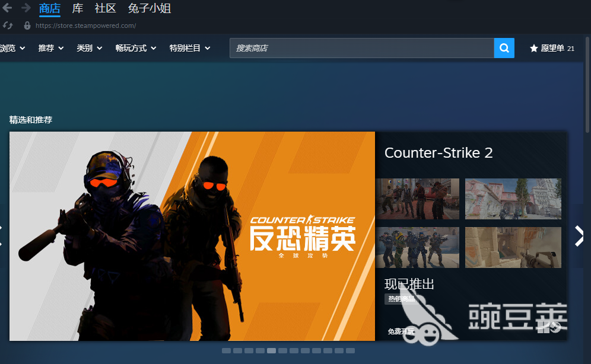Click the 热销商品 tag label
Image resolution: width=591 pixels, height=364 pixels.
click(x=401, y=299)
